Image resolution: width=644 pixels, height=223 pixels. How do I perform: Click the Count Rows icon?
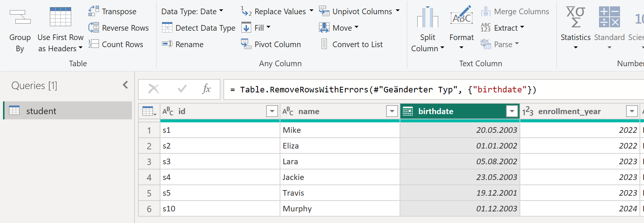click(x=94, y=44)
